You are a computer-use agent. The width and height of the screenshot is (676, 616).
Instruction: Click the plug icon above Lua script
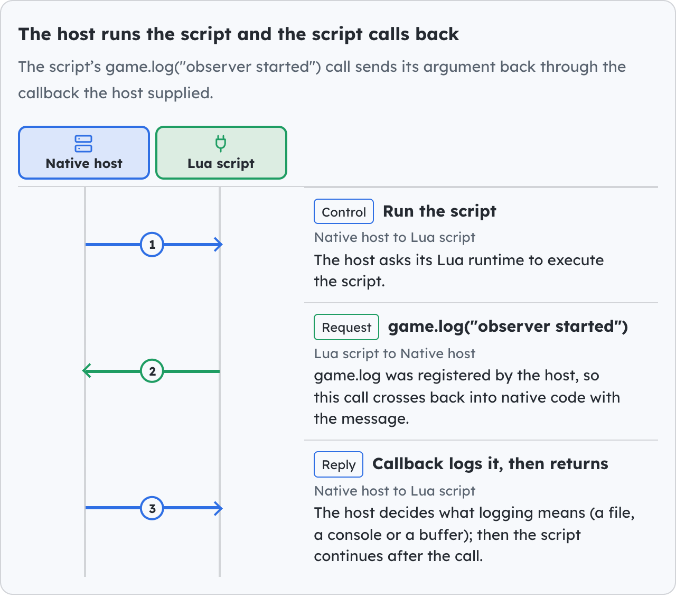click(x=221, y=144)
